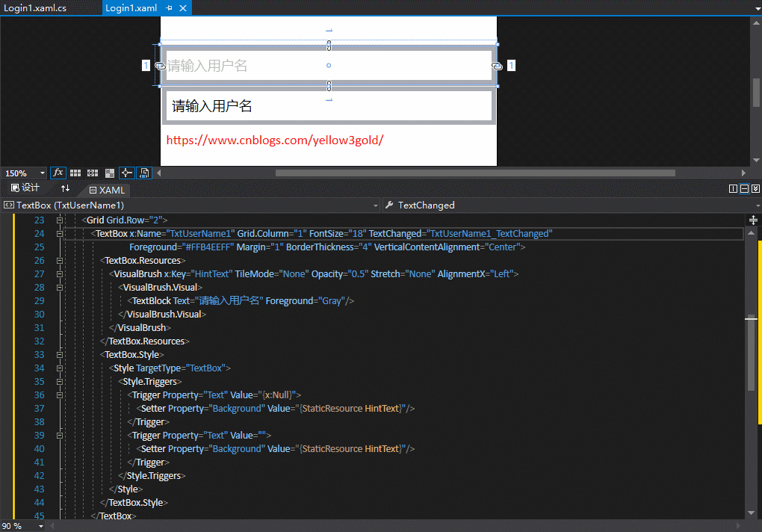
Task: Collapse first Trigger on line 36
Action: 60,395
